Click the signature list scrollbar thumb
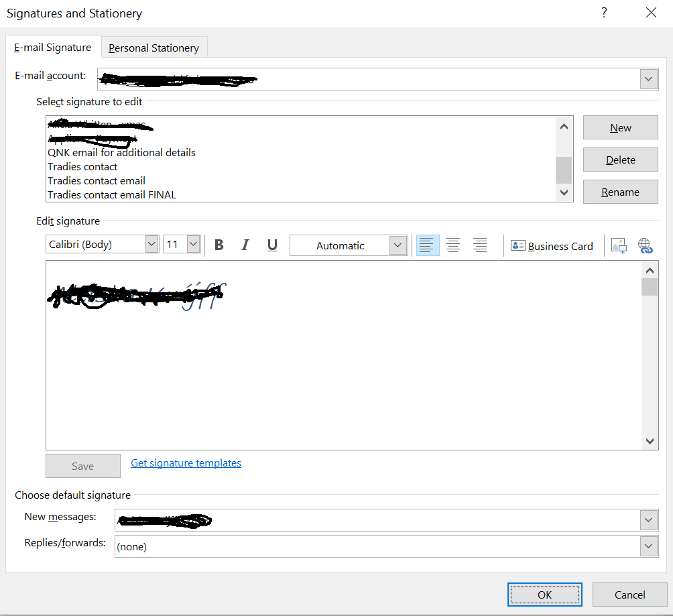Screen dimensions: 673x616 click(564, 170)
